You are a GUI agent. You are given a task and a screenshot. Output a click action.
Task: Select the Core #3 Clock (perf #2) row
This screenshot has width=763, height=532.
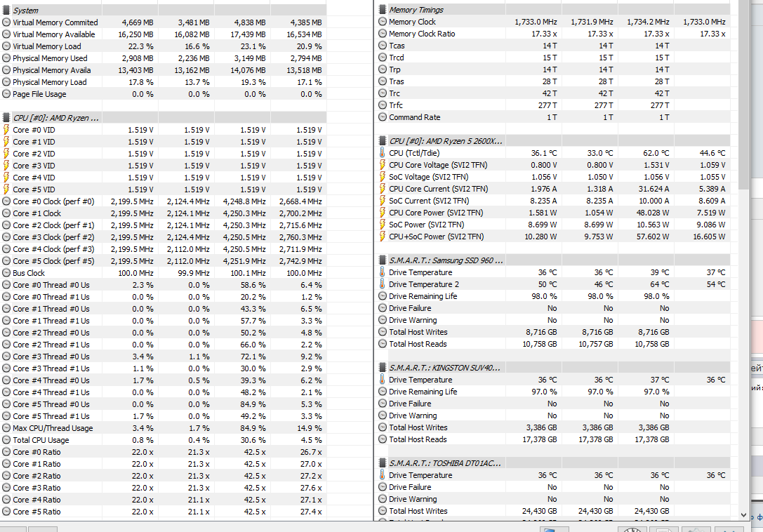[164, 237]
